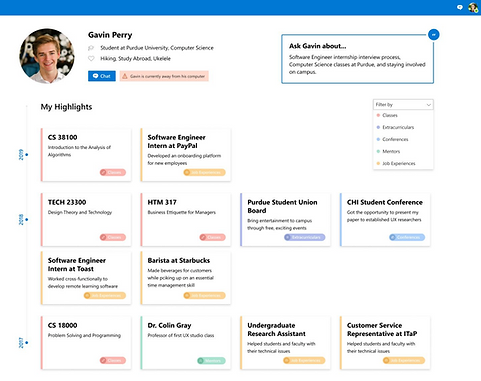Screen dimensions: 481x381
Task: Start a chat with the Chat button
Action: coord(102,76)
